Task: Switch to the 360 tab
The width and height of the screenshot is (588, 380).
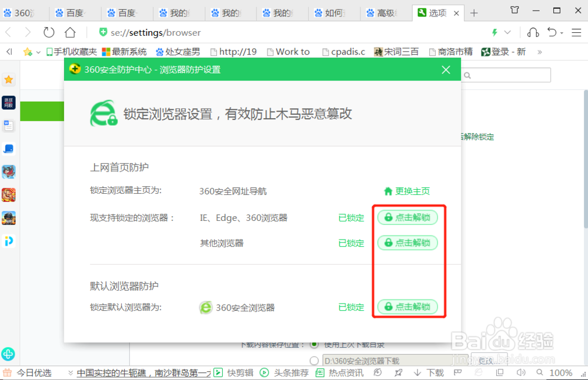Action: (x=24, y=13)
